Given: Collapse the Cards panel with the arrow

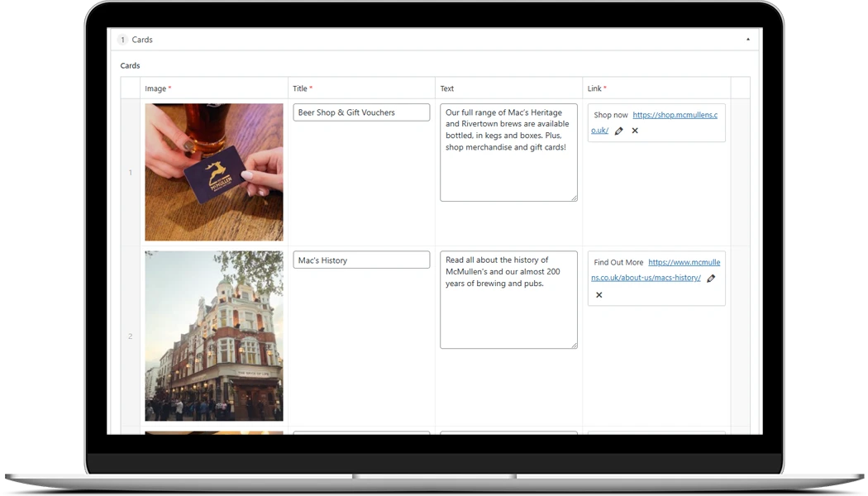Looking at the screenshot, I should 748,40.
